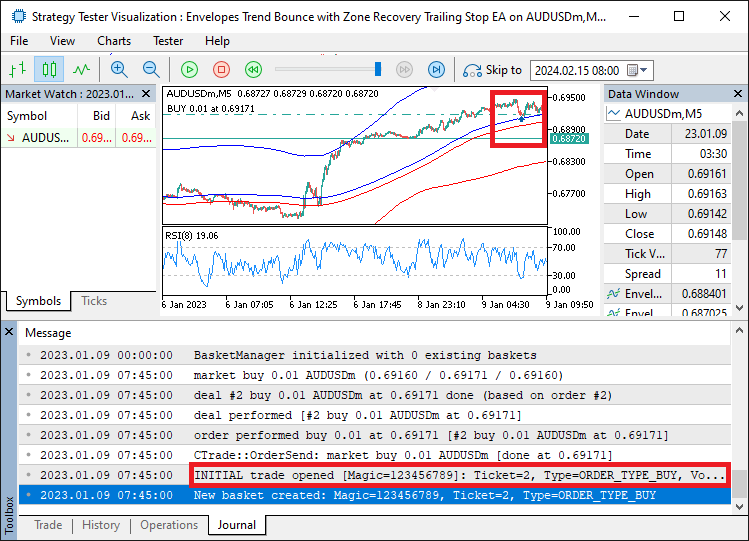Start visualization with green play button
The height and width of the screenshot is (541, 749).
190,70
